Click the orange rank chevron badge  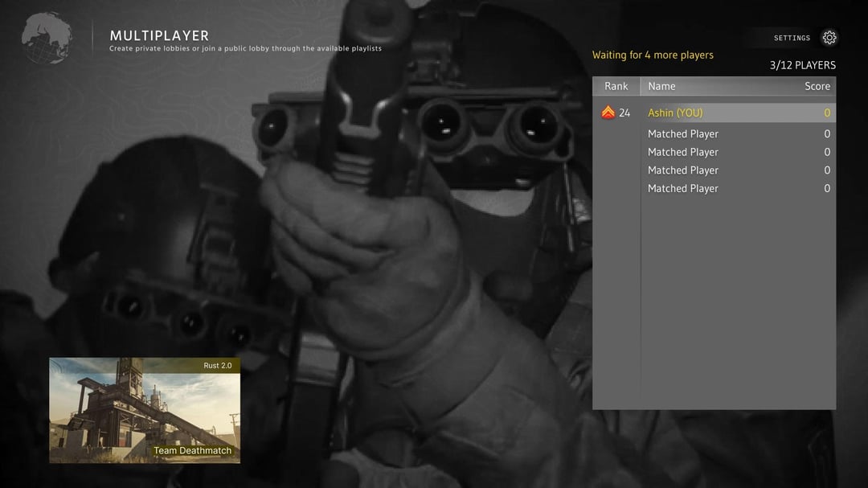point(608,113)
